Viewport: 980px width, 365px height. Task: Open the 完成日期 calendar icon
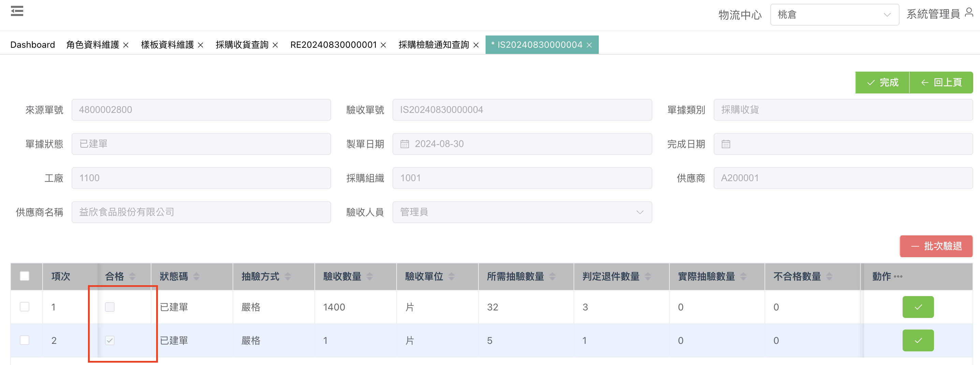coord(726,144)
